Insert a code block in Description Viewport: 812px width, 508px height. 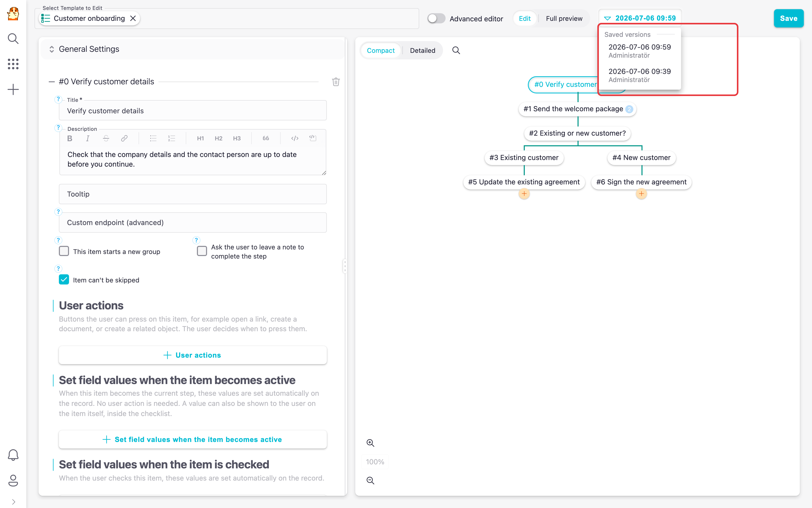[313, 138]
